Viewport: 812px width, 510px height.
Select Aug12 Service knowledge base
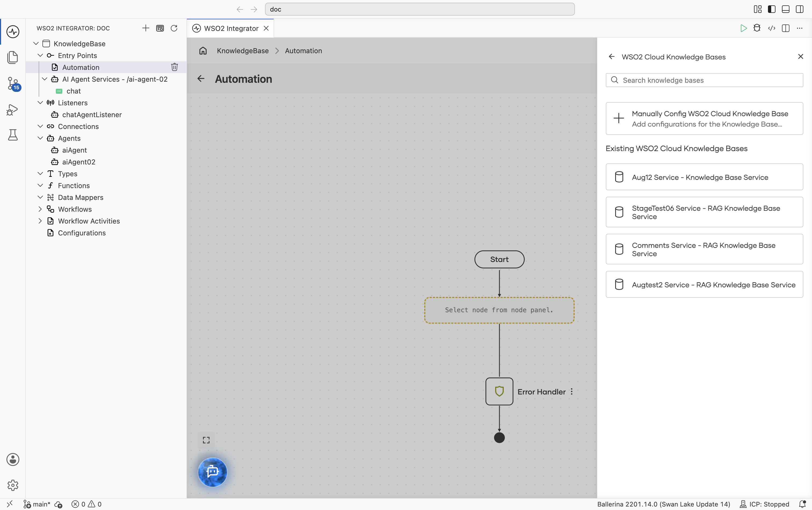pyautogui.click(x=704, y=177)
